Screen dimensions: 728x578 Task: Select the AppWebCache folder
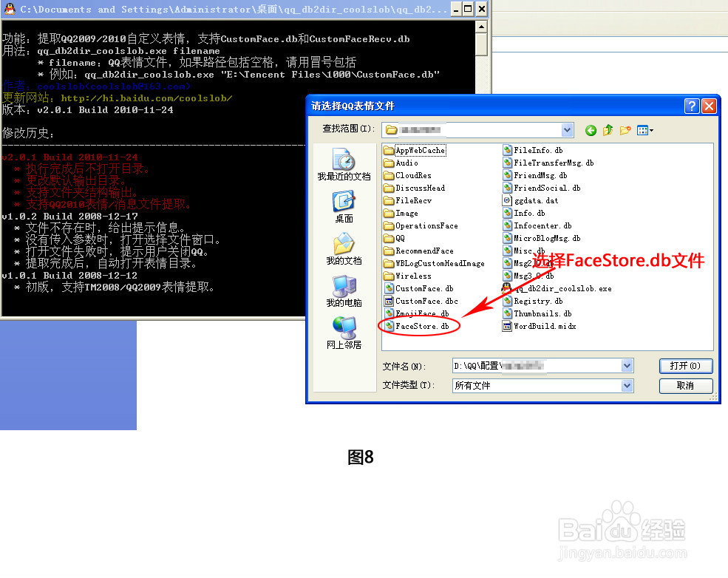tap(415, 151)
